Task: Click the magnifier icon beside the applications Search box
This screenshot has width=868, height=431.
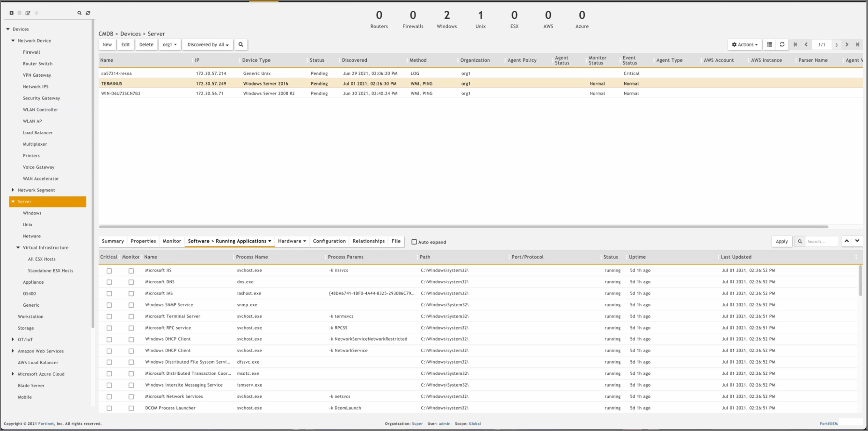Action: 800,242
